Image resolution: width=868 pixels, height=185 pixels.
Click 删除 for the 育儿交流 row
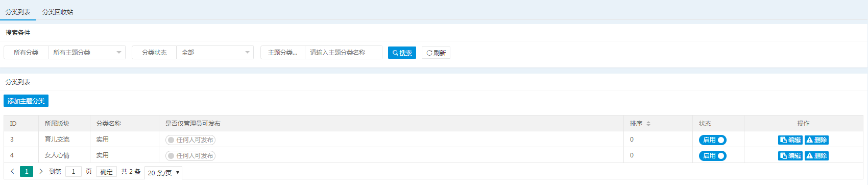816,140
